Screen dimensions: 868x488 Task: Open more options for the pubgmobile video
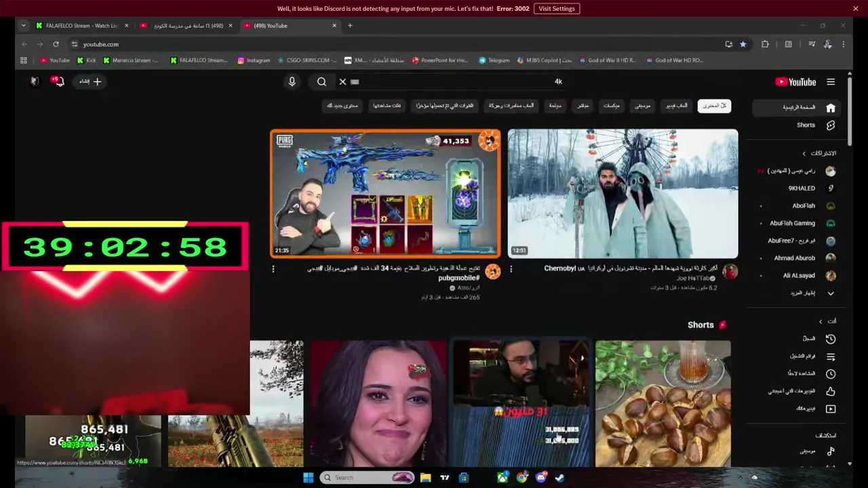(x=273, y=269)
